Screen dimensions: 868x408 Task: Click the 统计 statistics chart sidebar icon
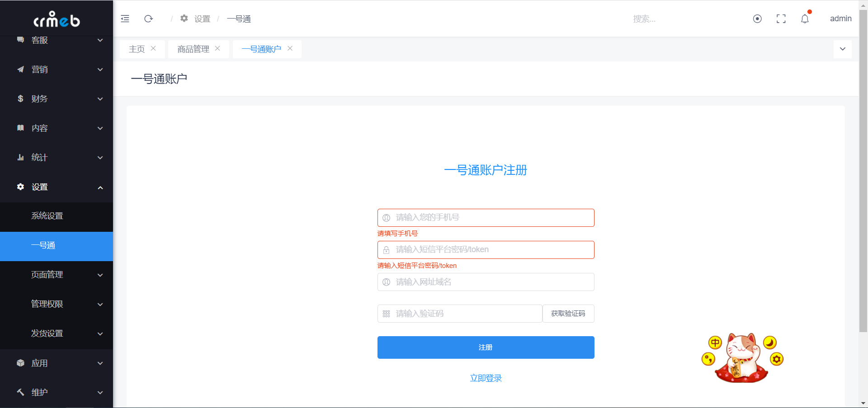point(20,157)
